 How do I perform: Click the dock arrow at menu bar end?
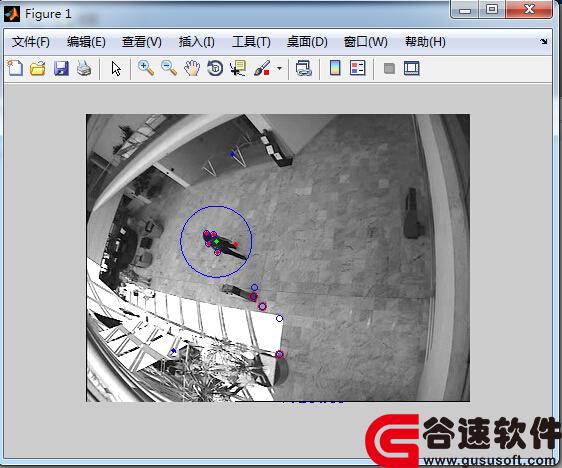coord(544,42)
